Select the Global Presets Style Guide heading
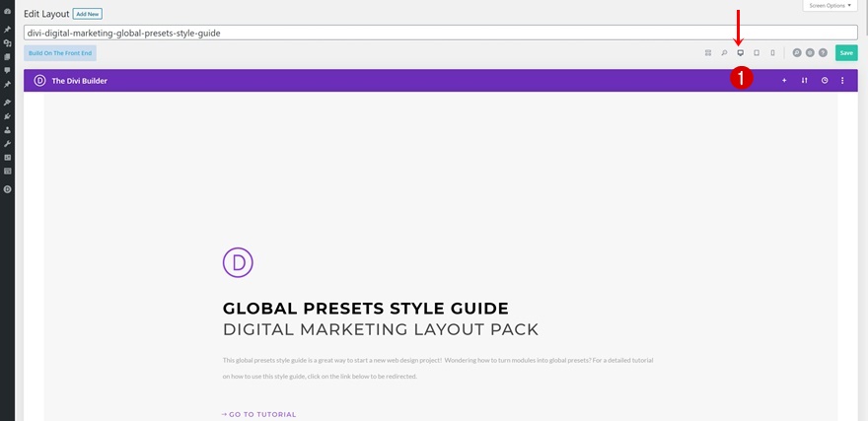This screenshot has width=868, height=421. pyautogui.click(x=365, y=309)
